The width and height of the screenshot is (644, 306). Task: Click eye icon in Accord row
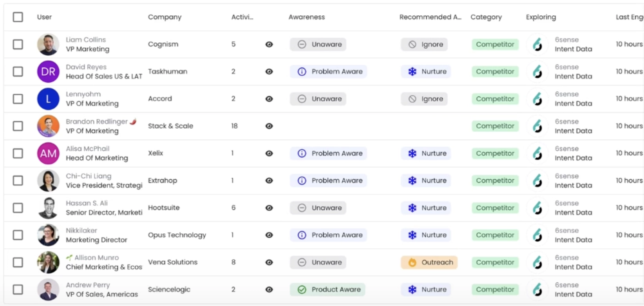[269, 99]
